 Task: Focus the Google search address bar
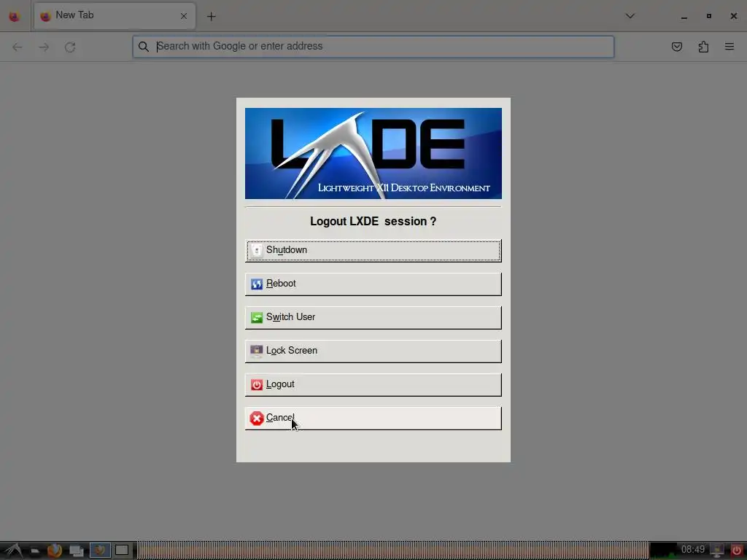373,47
